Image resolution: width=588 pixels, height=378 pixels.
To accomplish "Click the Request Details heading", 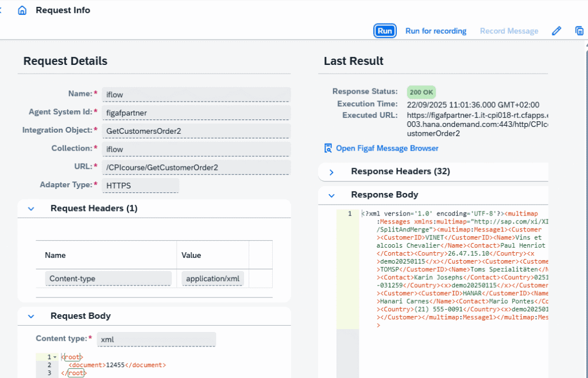I will coord(65,61).
